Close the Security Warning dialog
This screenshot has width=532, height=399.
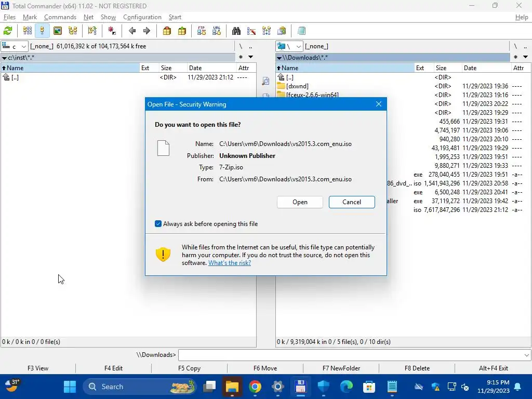pyautogui.click(x=379, y=104)
